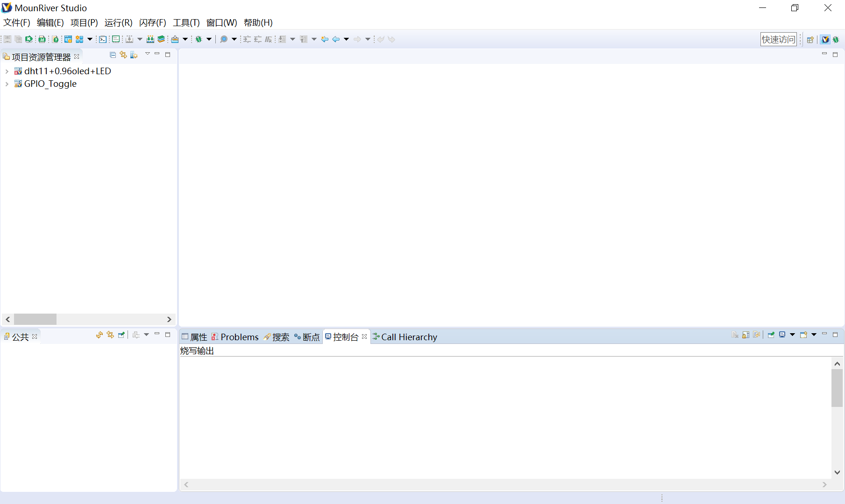Click the project explorer horizontal scrollbar thumb

click(35, 319)
